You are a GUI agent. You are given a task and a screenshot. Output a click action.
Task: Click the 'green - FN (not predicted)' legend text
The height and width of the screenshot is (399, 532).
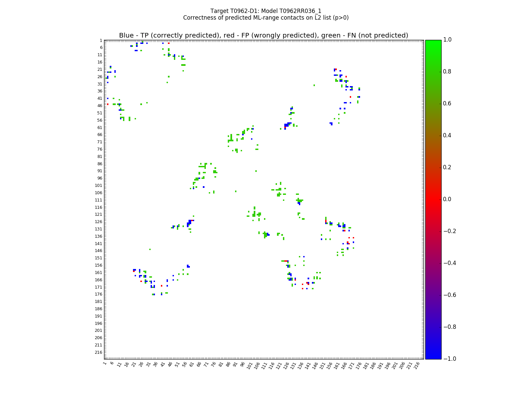click(362, 36)
